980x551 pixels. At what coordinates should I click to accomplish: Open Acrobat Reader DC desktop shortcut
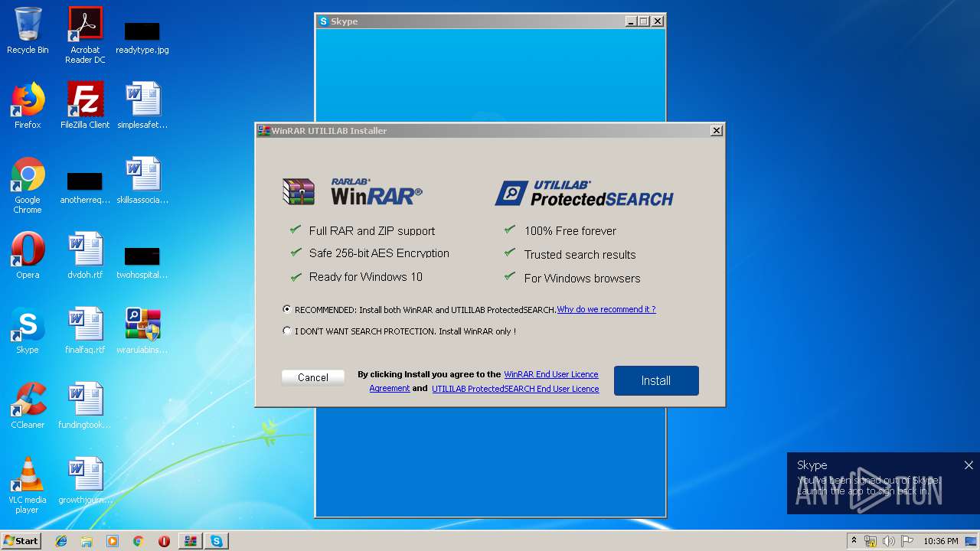pos(85,35)
